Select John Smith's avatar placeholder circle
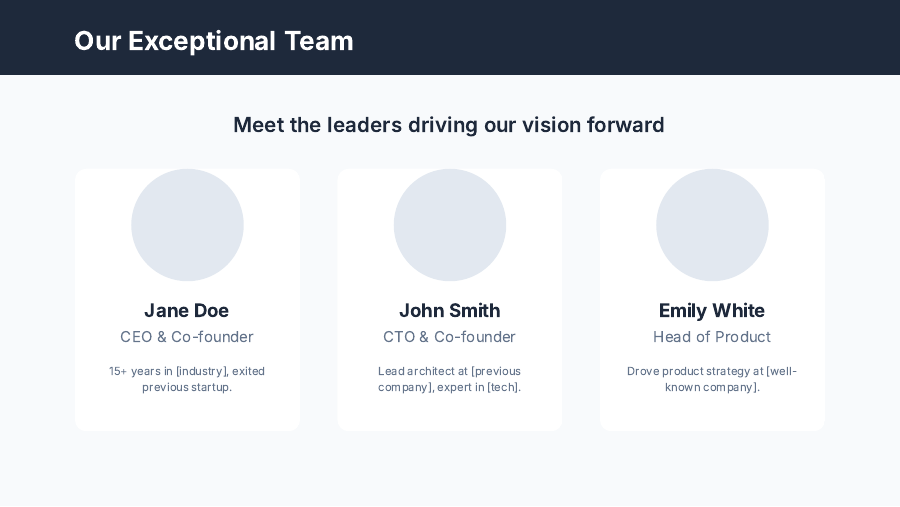 pos(450,225)
